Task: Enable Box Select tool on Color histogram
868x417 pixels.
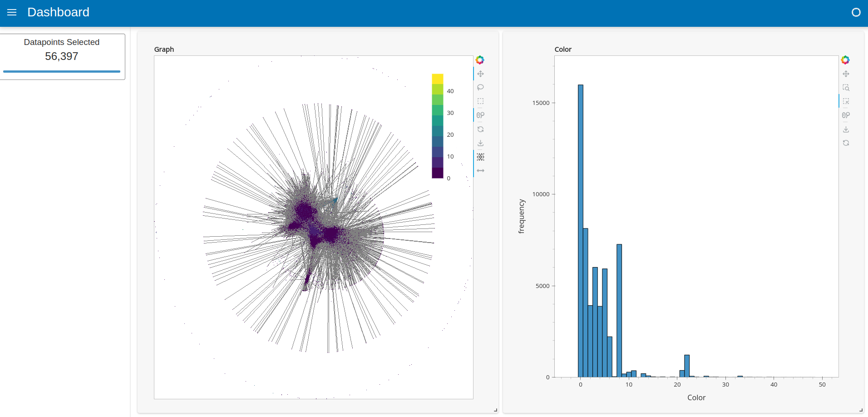Action: point(846,101)
